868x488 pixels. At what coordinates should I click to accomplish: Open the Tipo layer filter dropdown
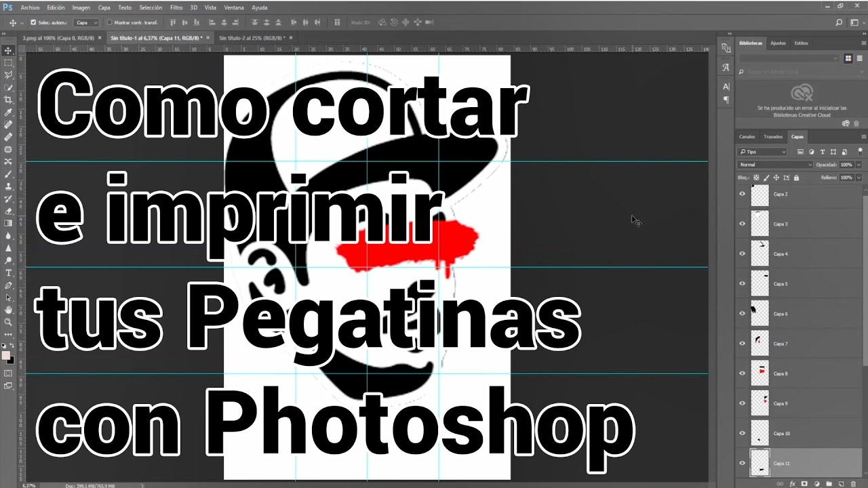click(x=762, y=152)
